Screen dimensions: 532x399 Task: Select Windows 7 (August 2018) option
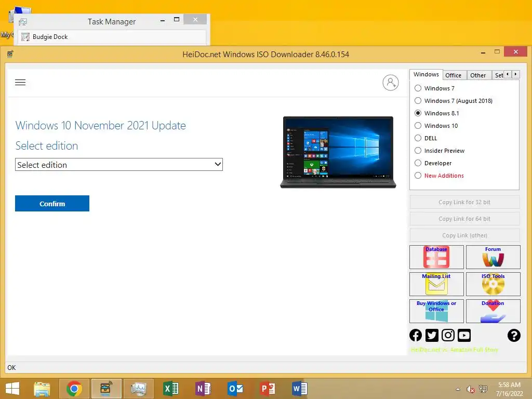[418, 101]
